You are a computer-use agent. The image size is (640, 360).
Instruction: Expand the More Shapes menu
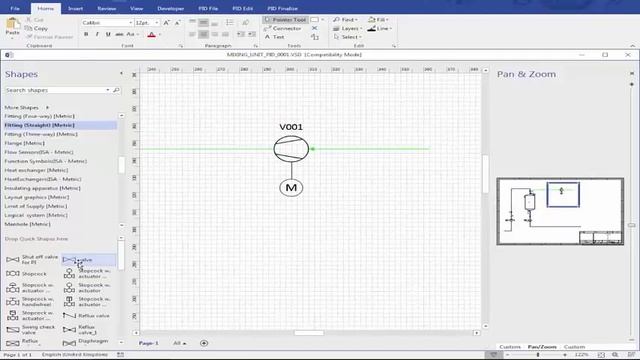click(27, 107)
